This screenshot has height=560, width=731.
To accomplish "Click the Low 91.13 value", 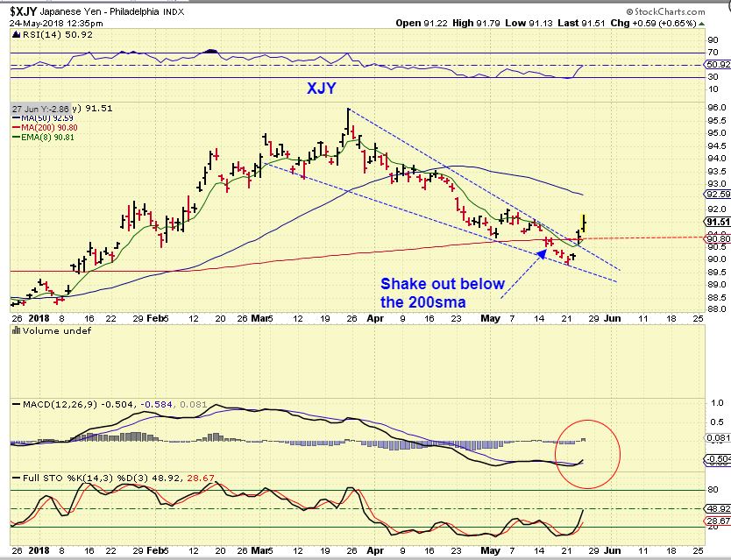I will [x=528, y=23].
